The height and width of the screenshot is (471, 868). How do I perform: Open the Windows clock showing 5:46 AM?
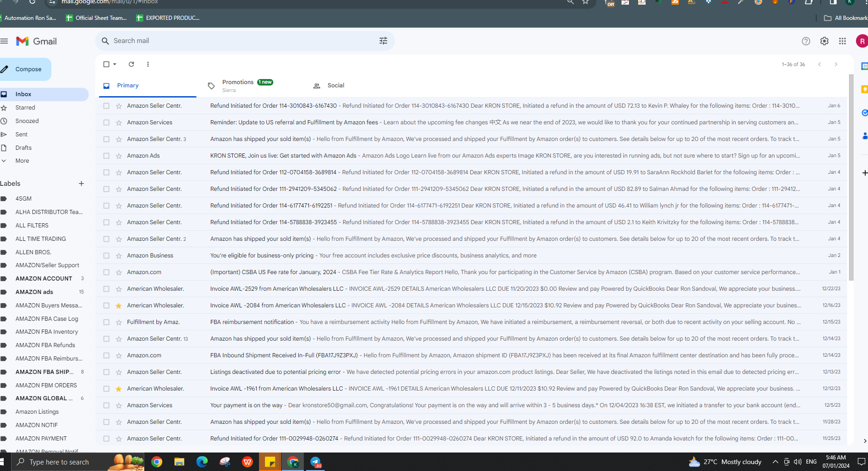[x=836, y=462]
